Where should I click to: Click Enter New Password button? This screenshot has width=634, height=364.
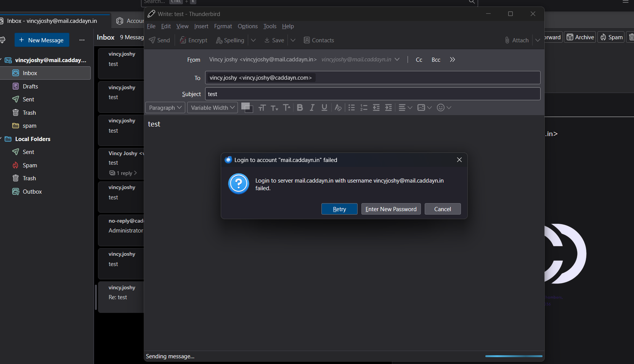pyautogui.click(x=391, y=209)
